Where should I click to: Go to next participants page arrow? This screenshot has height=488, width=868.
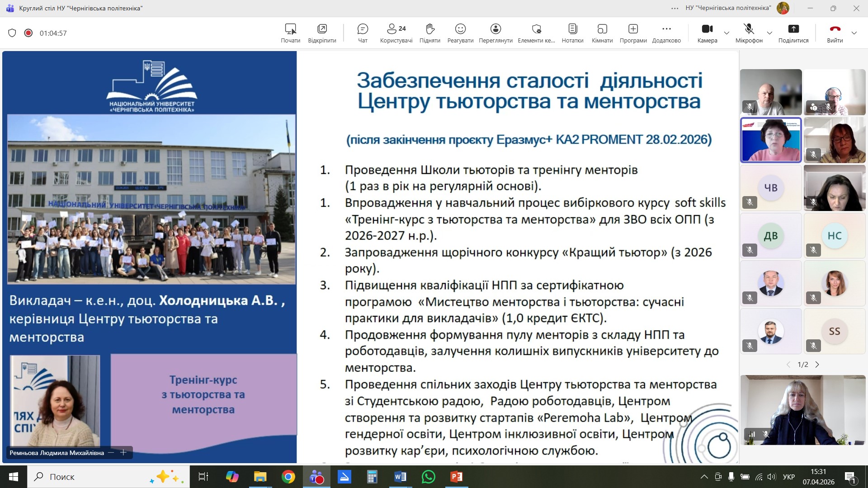click(817, 365)
